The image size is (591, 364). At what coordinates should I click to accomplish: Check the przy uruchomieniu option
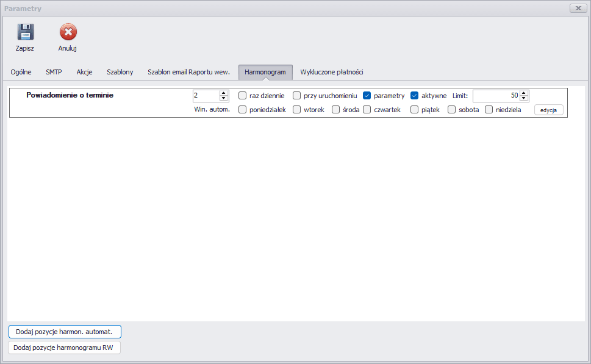coord(296,96)
